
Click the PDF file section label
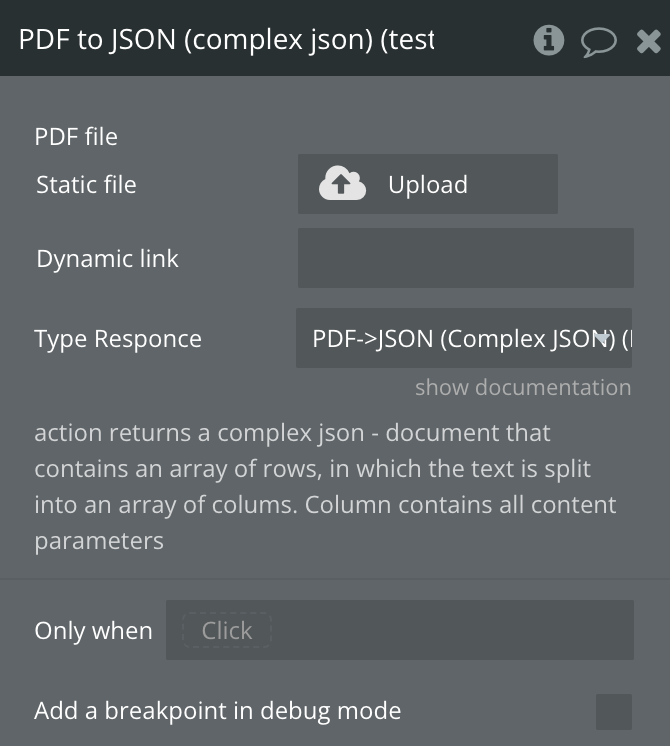click(x=76, y=137)
